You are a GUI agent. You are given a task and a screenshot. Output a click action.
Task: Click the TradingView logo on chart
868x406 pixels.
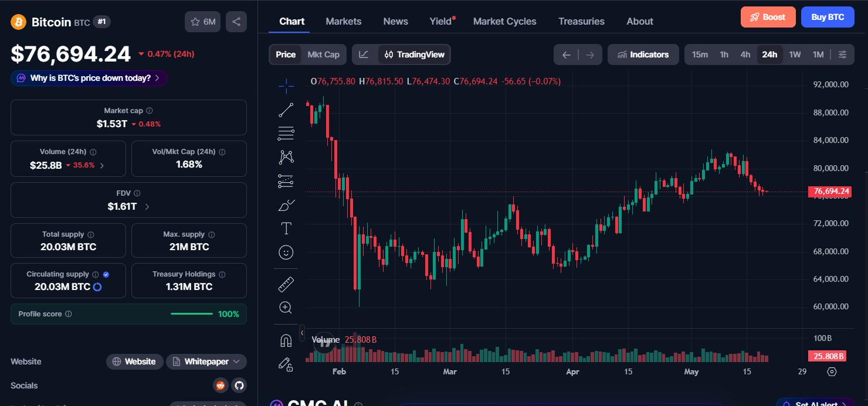(323, 342)
